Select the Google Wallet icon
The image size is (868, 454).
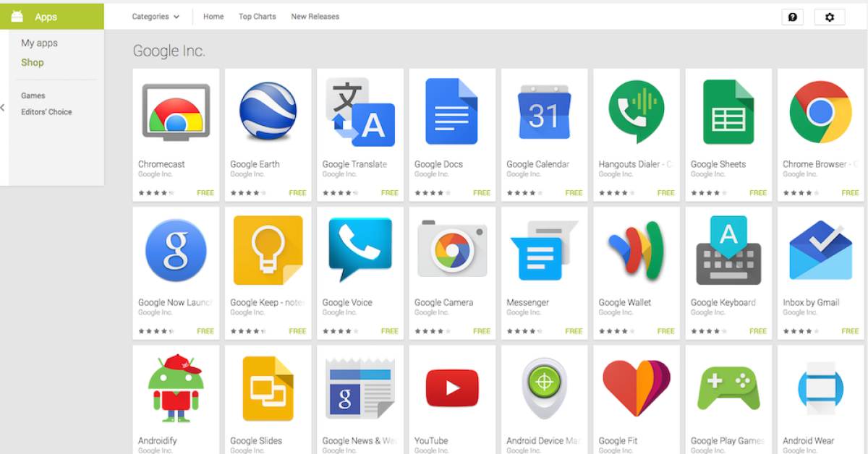[x=637, y=249]
